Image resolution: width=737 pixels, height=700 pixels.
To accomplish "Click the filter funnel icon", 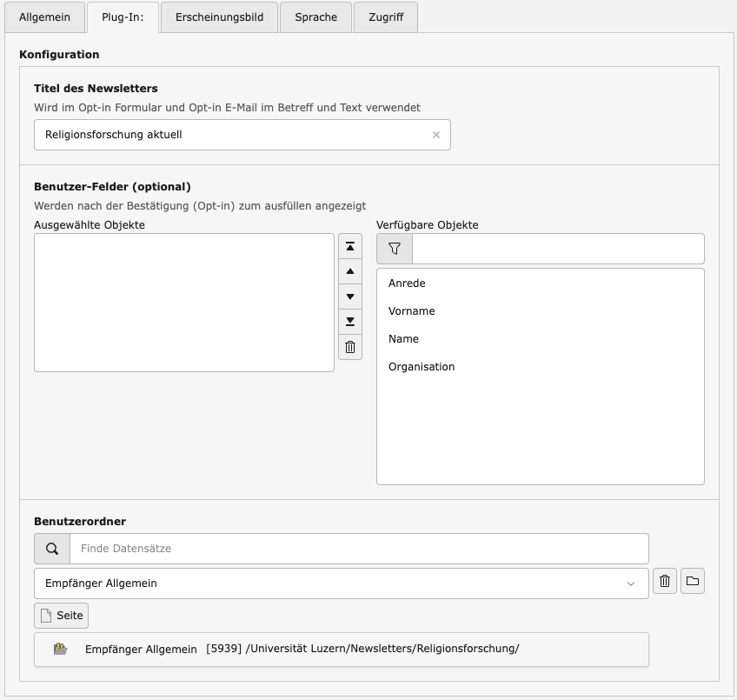I will 395,249.
